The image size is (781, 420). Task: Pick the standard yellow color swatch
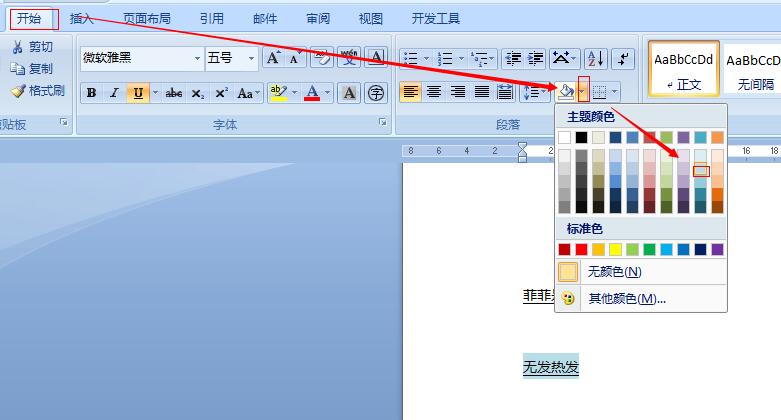615,250
